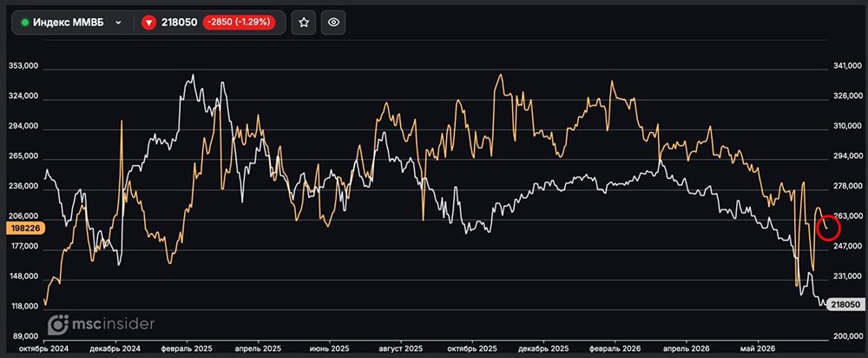Click the 324,000 left axis value
Image resolution: width=868 pixels, height=358 pixels.
point(23,96)
